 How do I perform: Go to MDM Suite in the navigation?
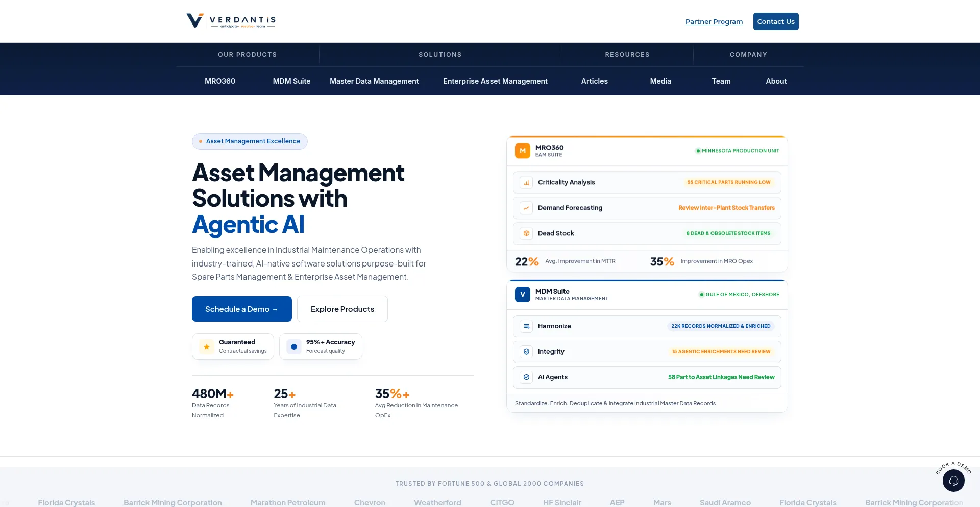coord(291,81)
